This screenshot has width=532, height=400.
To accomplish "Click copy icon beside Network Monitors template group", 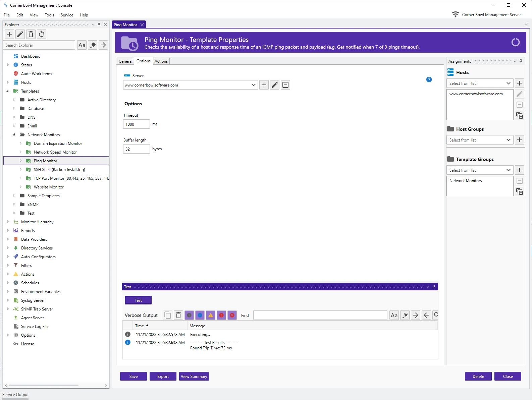I will (x=520, y=191).
